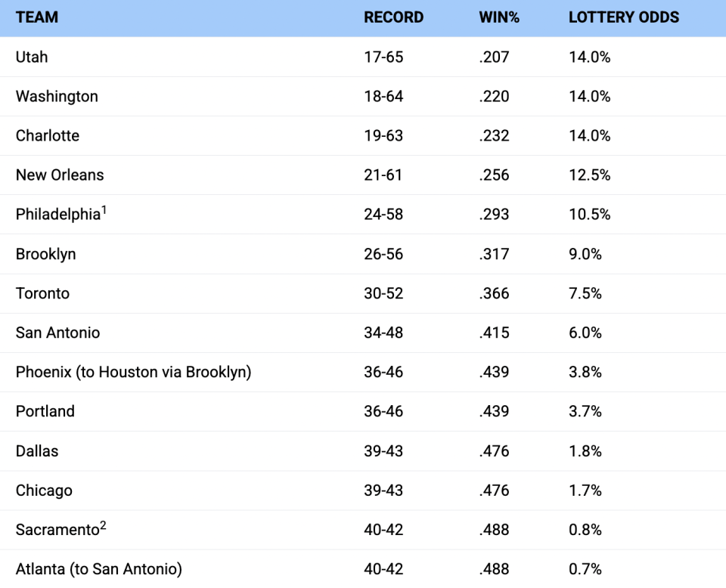Click Chicago's 39-43 record

tap(383, 491)
